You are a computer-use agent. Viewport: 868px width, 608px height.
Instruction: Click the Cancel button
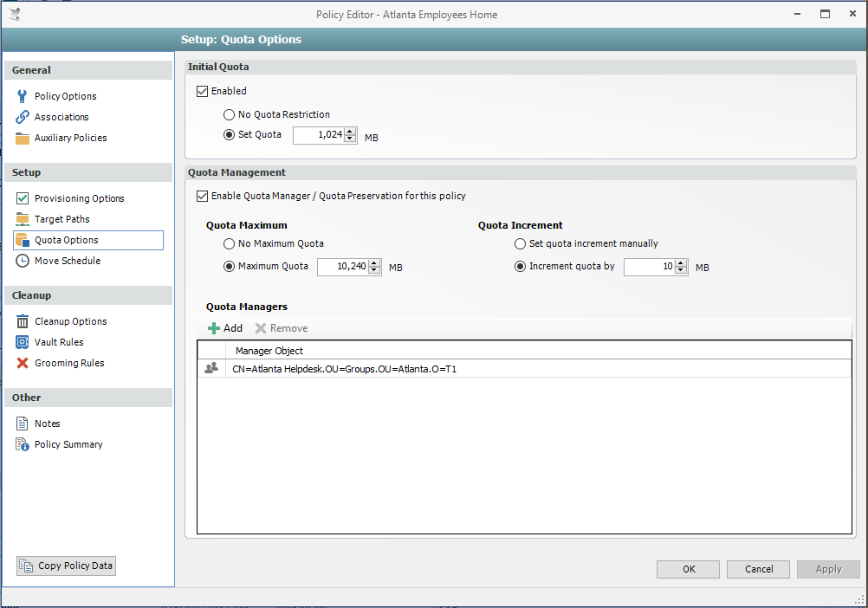(758, 569)
